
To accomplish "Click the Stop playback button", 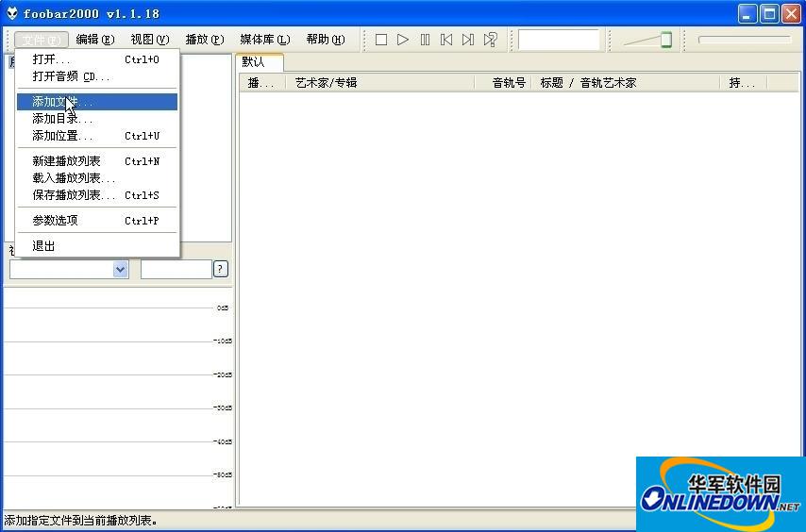I will 381,40.
